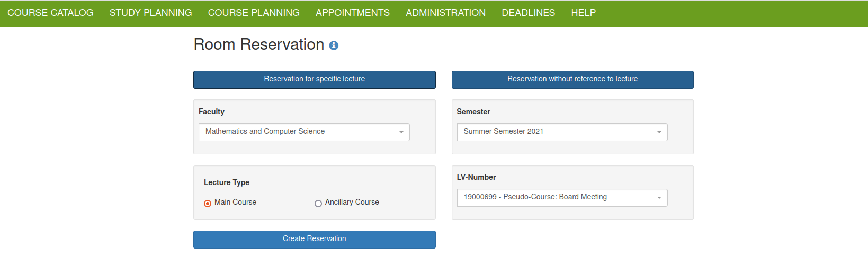This screenshot has height=257, width=868.
Task: Select the Ancillary Course radio button
Action: 318,204
